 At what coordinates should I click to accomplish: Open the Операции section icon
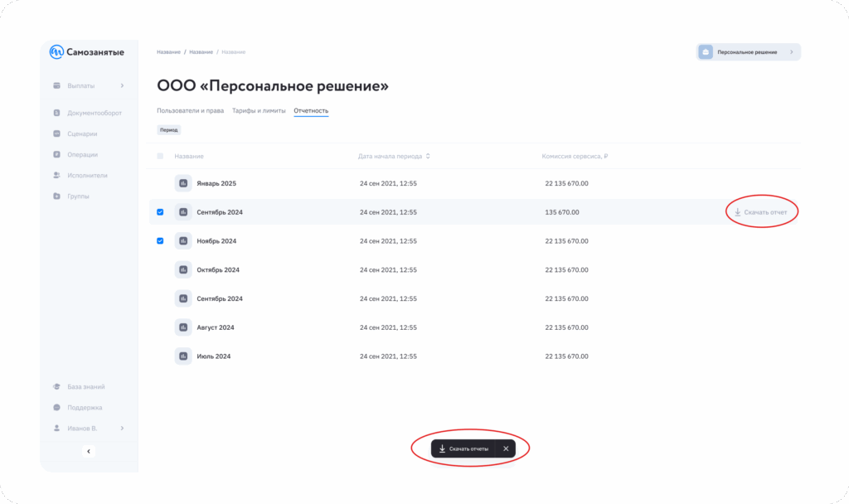click(56, 154)
